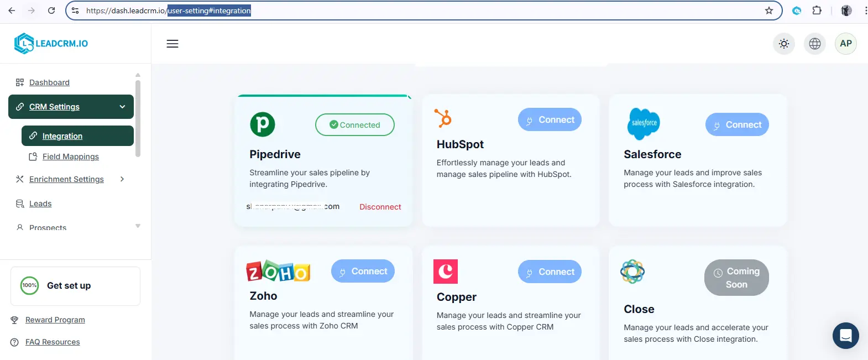Click the Salesforce card title
This screenshot has height=360, width=868.
point(652,154)
